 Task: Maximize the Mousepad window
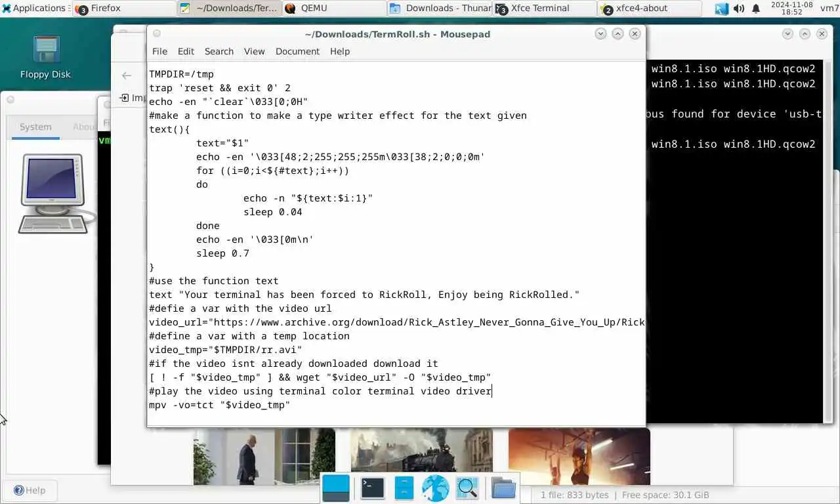click(x=618, y=33)
